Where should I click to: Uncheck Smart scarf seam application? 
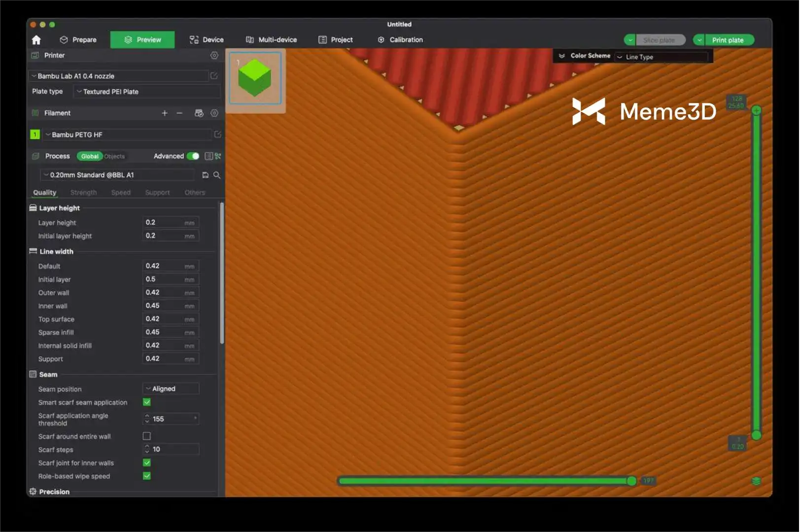click(147, 402)
